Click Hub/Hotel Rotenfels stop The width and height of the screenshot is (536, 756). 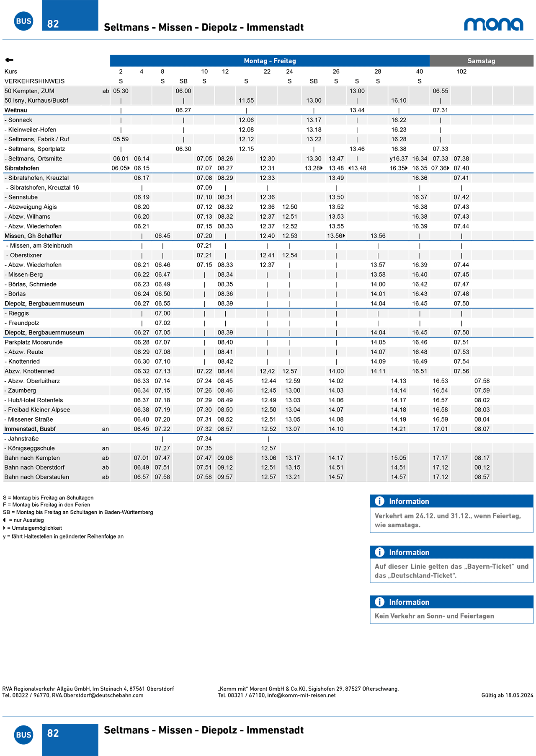pyautogui.click(x=34, y=400)
